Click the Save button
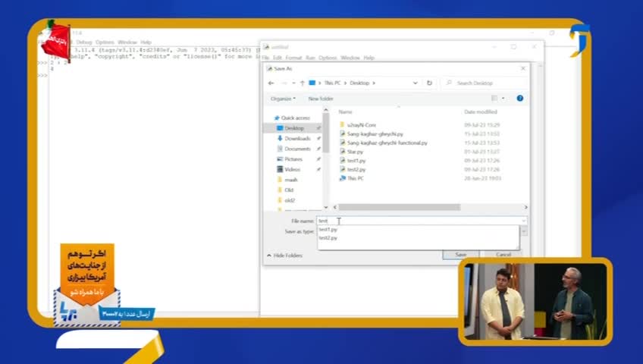643x364 pixels. [x=460, y=255]
